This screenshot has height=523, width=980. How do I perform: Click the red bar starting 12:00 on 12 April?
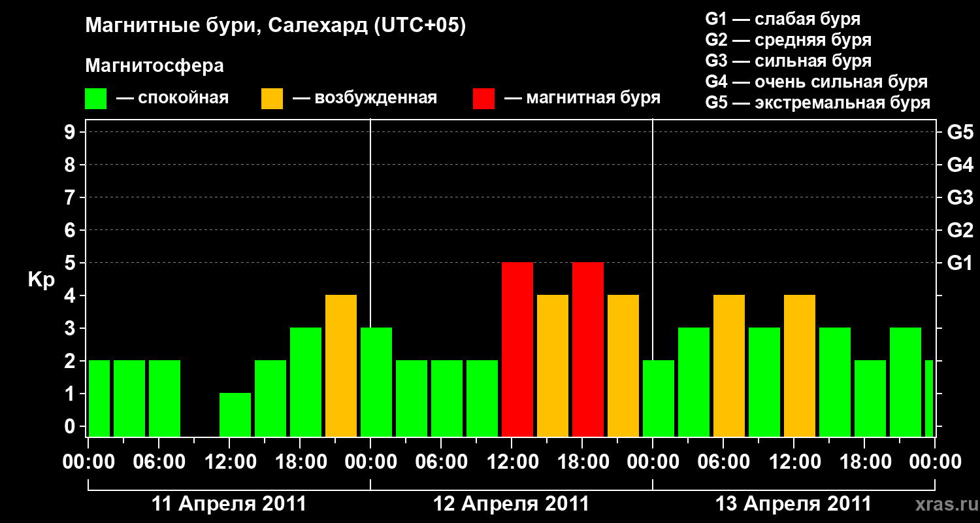click(517, 350)
